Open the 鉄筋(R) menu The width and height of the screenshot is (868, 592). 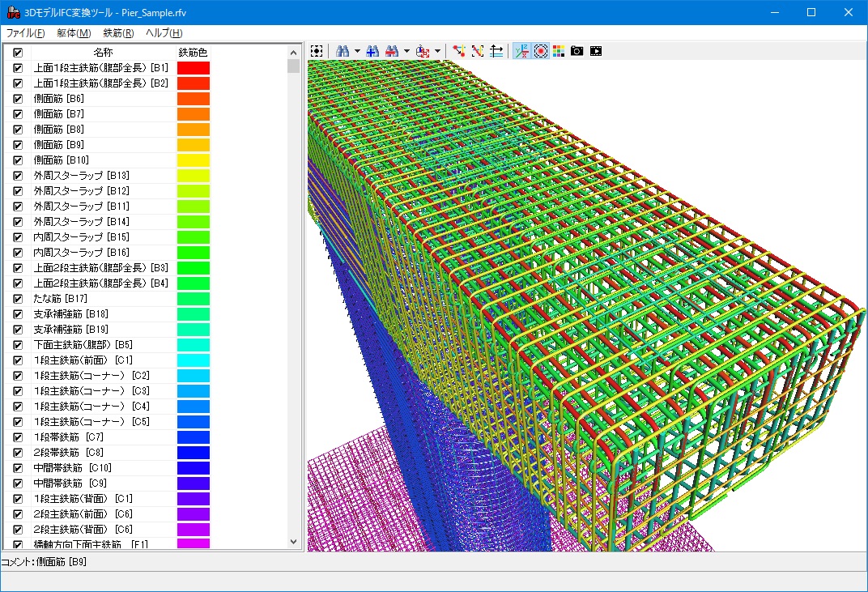point(118,33)
